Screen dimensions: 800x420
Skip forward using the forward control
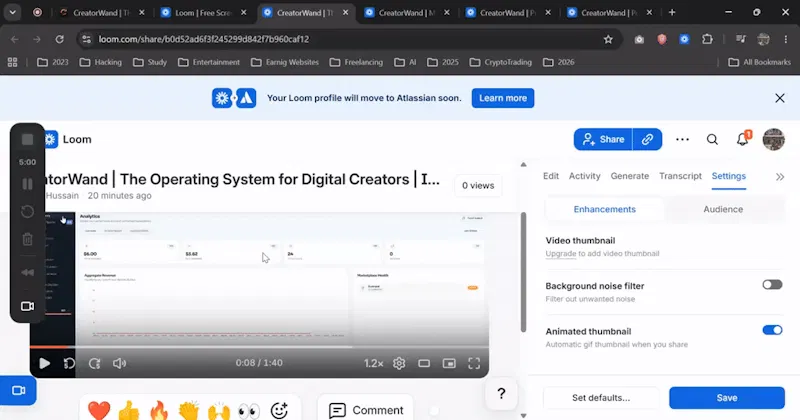(x=94, y=363)
